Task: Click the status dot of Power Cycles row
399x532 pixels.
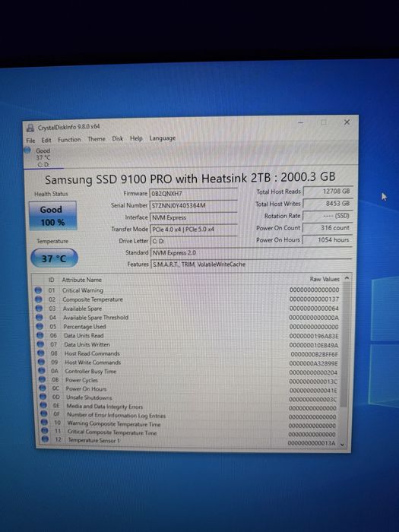Action: tap(42, 380)
